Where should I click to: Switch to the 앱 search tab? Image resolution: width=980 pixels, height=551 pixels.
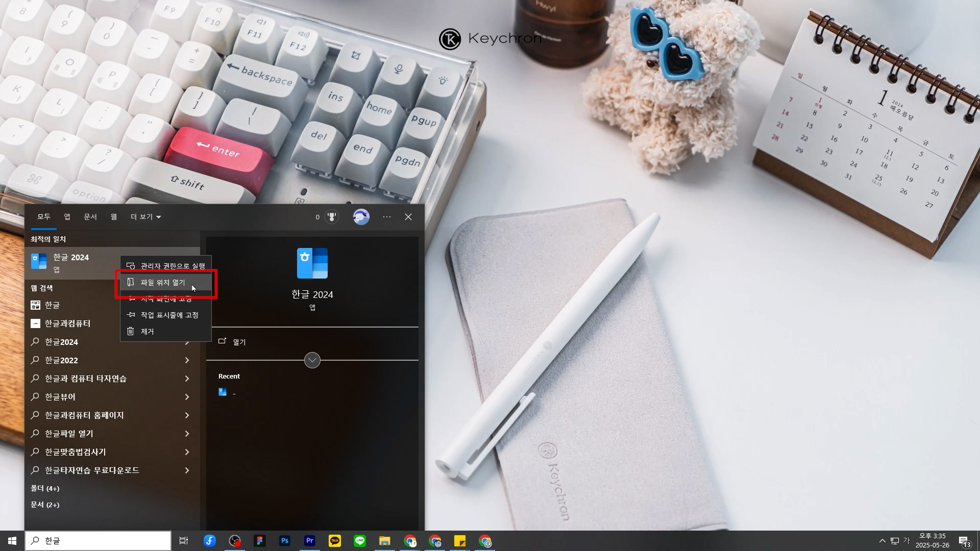[67, 217]
